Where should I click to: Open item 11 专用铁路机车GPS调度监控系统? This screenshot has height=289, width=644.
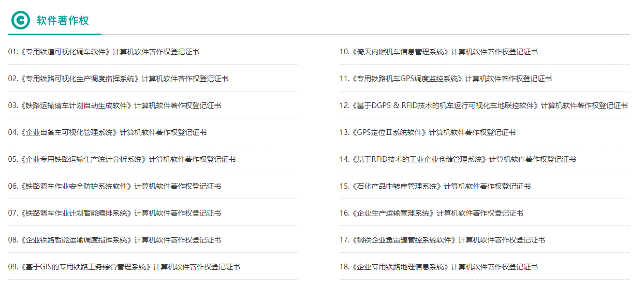pyautogui.click(x=446, y=79)
